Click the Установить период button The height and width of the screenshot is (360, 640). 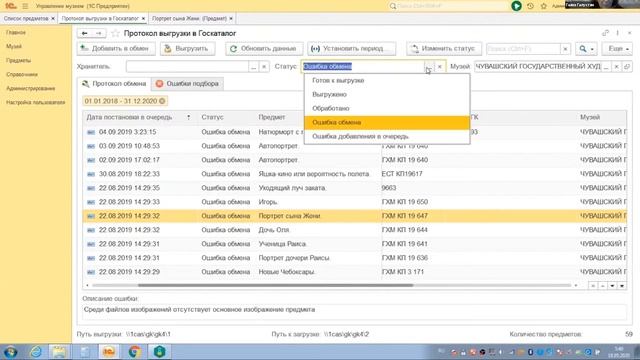[x=351, y=49]
